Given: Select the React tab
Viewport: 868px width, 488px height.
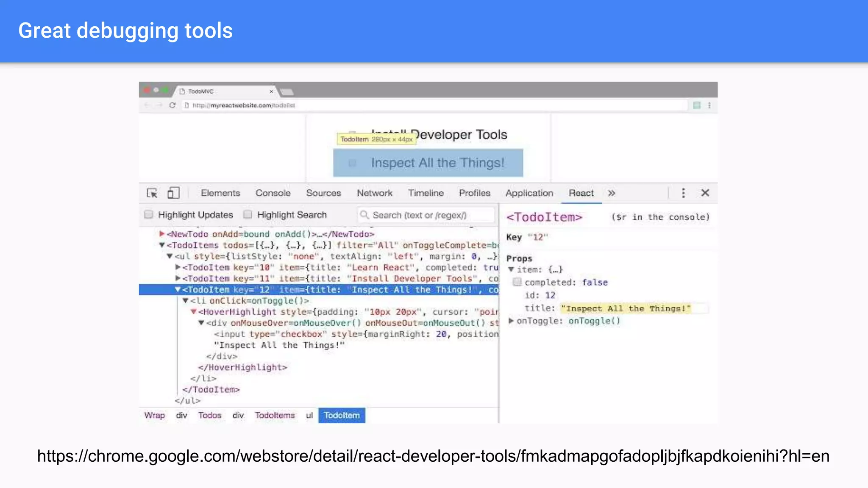Looking at the screenshot, I should coord(581,193).
